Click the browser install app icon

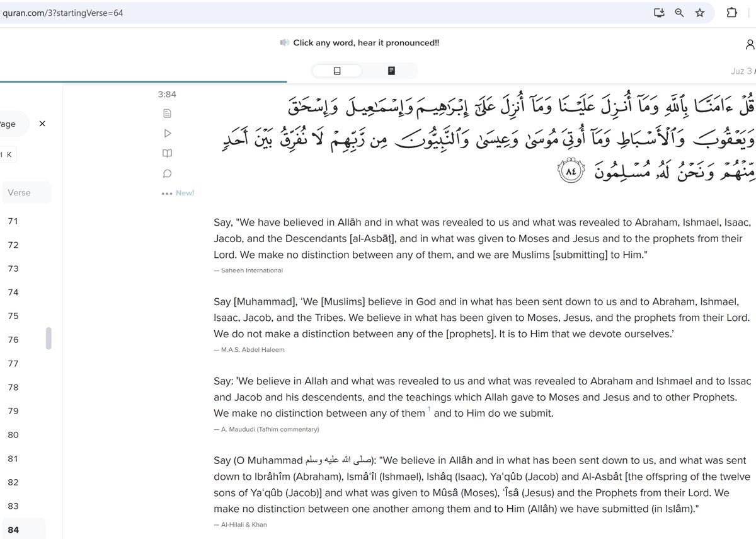(x=659, y=13)
